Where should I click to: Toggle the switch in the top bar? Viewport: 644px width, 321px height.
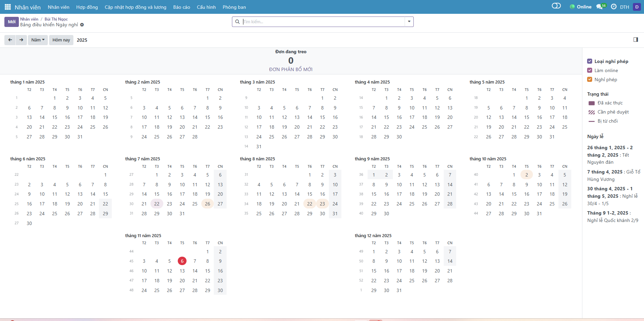coord(556,6)
